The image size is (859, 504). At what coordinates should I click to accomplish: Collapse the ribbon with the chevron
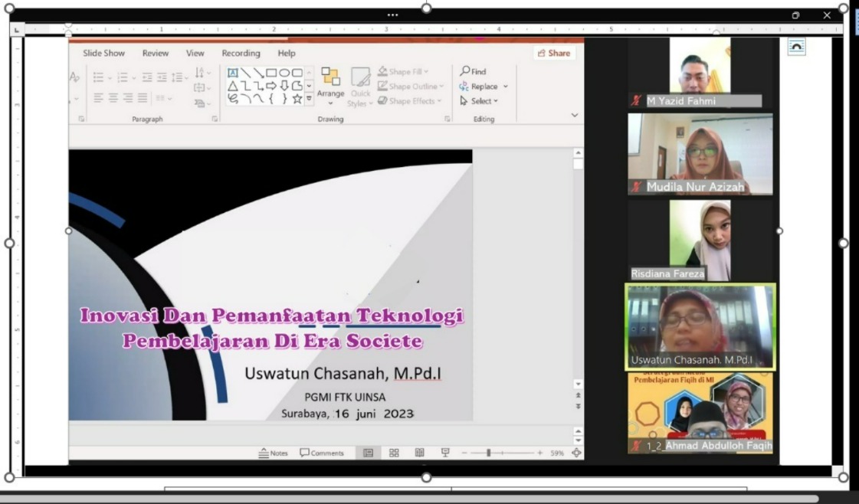click(x=575, y=115)
